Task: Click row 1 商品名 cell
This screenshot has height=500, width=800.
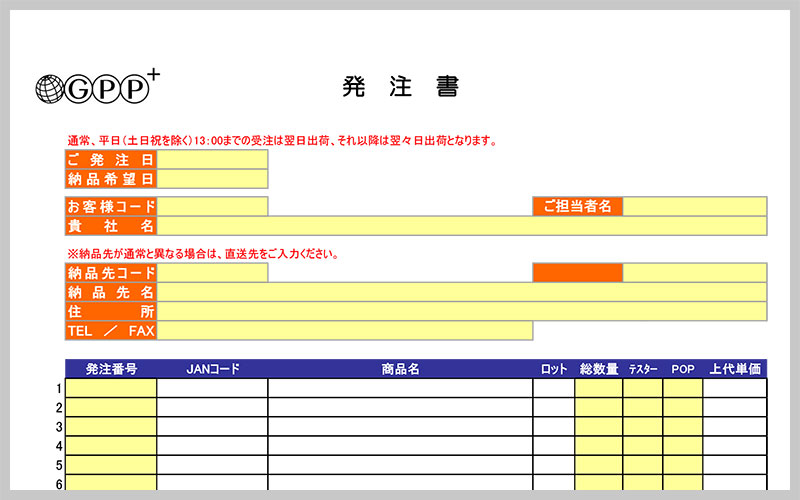Action: click(401, 388)
